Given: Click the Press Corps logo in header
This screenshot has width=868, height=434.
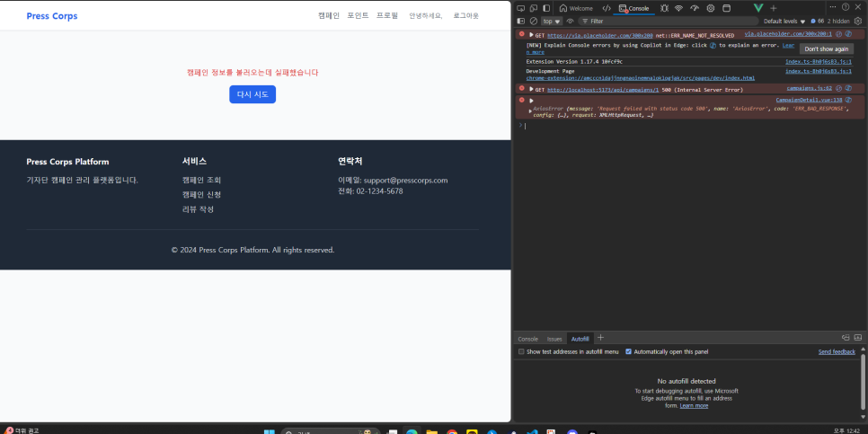Looking at the screenshot, I should point(52,16).
